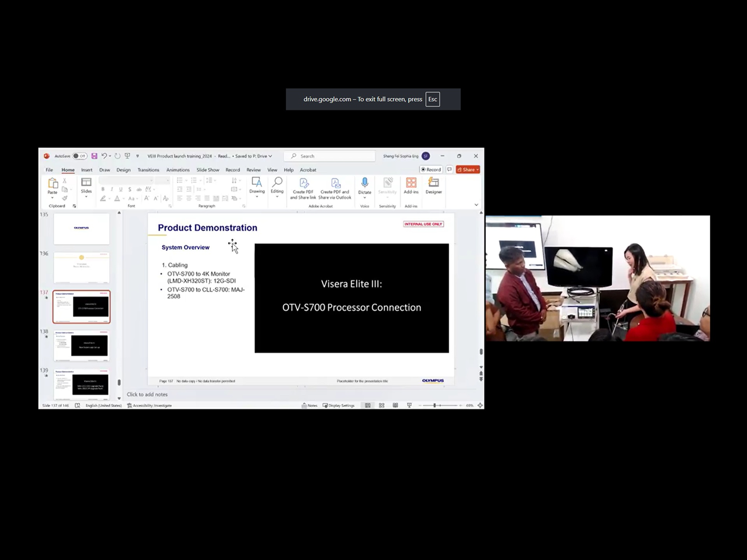The height and width of the screenshot is (560, 747).
Task: Toggle Notes pane in status bar
Action: tap(310, 406)
